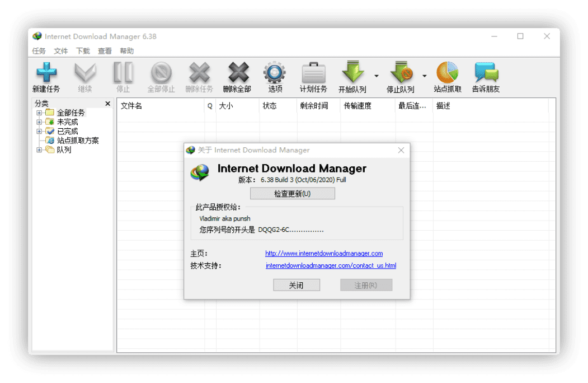Click the 已完成 folder icon with checkmark
Image resolution: width=588 pixels, height=383 pixels.
pyautogui.click(x=50, y=131)
